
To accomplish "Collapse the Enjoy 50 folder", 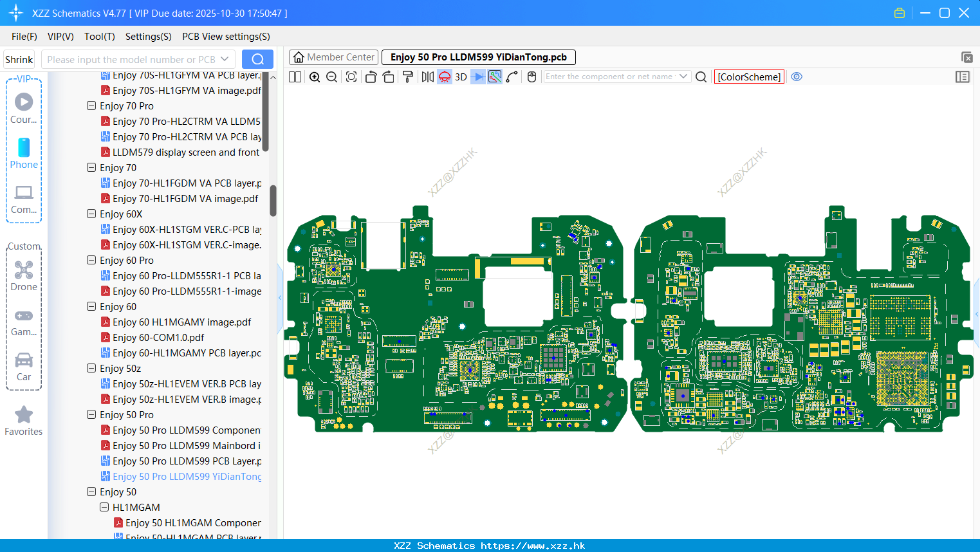I will 91,492.
